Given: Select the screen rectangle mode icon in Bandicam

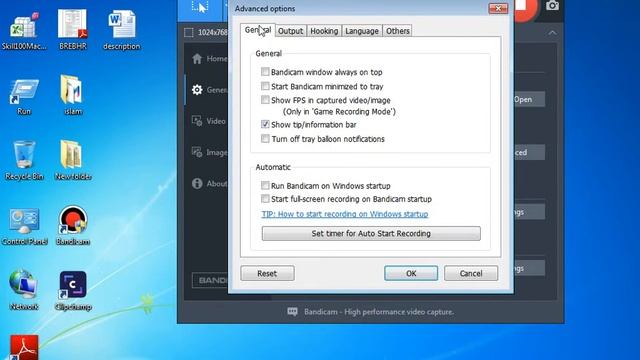Looking at the screenshot, I should 200,7.
